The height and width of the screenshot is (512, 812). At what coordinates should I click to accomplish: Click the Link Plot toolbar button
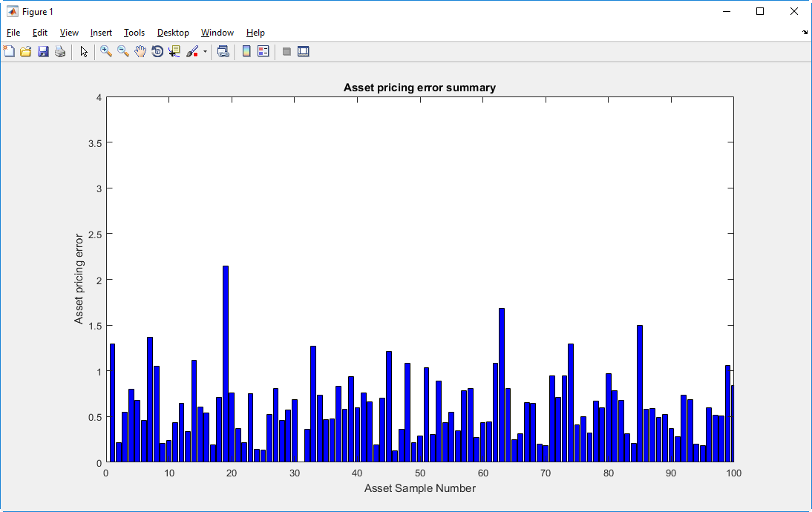223,52
